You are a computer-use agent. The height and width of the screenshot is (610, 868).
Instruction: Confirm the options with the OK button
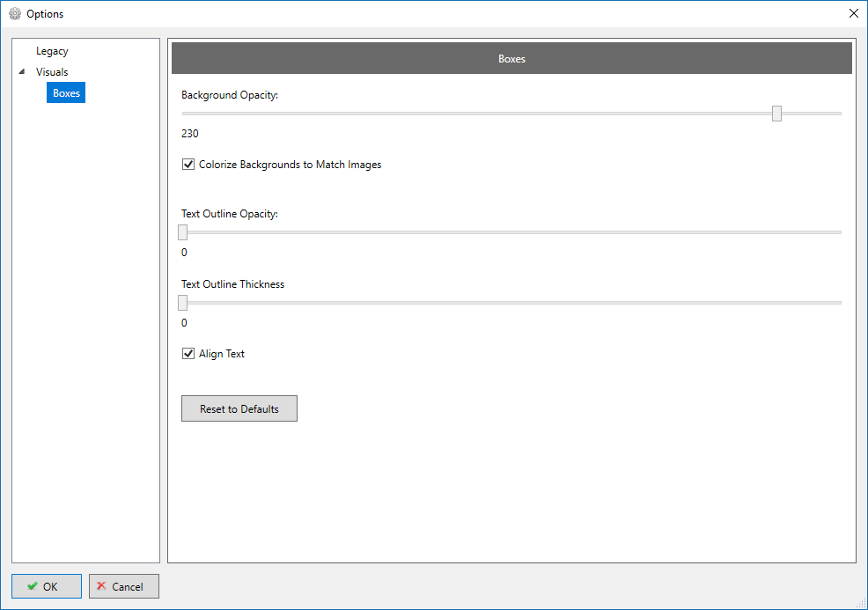point(47,586)
